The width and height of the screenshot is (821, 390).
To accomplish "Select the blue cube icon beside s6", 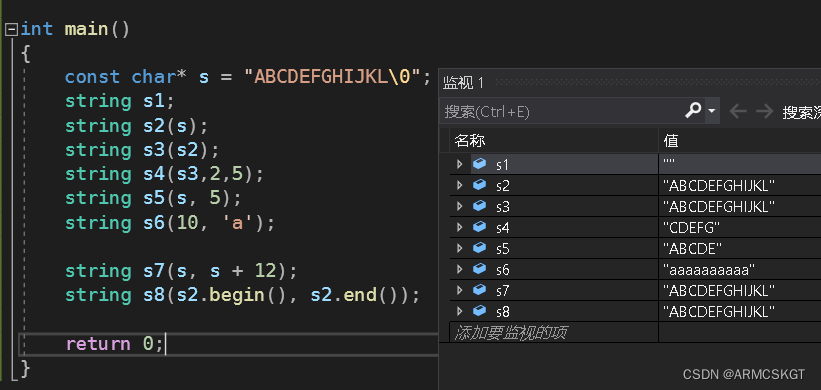I will (x=479, y=269).
